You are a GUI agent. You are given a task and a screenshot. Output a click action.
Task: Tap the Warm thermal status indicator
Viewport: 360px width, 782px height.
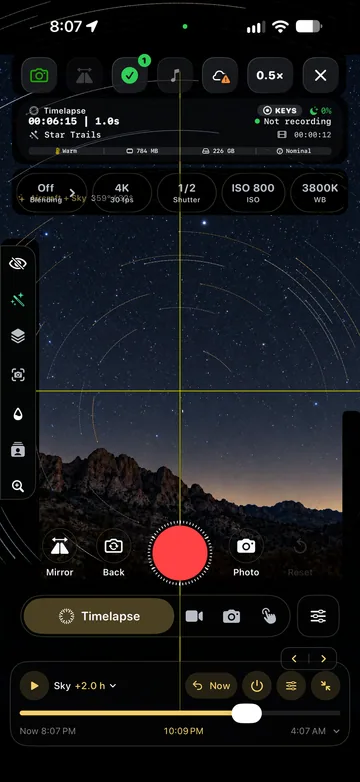[66, 151]
